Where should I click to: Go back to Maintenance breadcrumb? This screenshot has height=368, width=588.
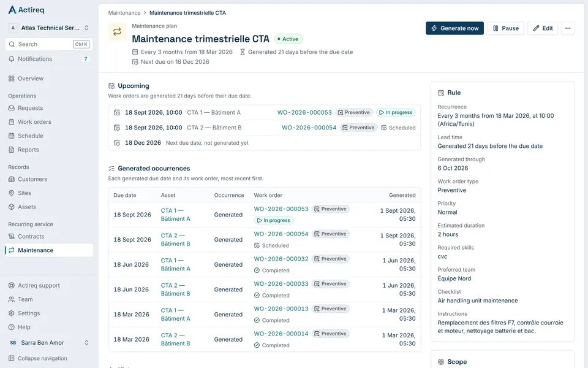124,13
